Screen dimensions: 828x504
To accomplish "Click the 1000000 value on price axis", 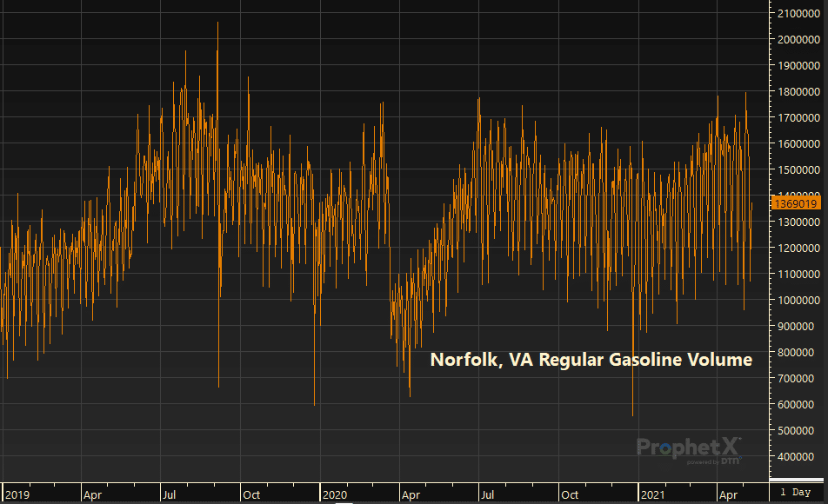I will (x=798, y=301).
